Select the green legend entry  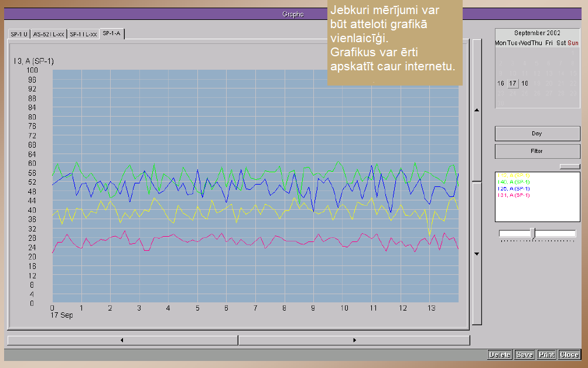(x=514, y=182)
